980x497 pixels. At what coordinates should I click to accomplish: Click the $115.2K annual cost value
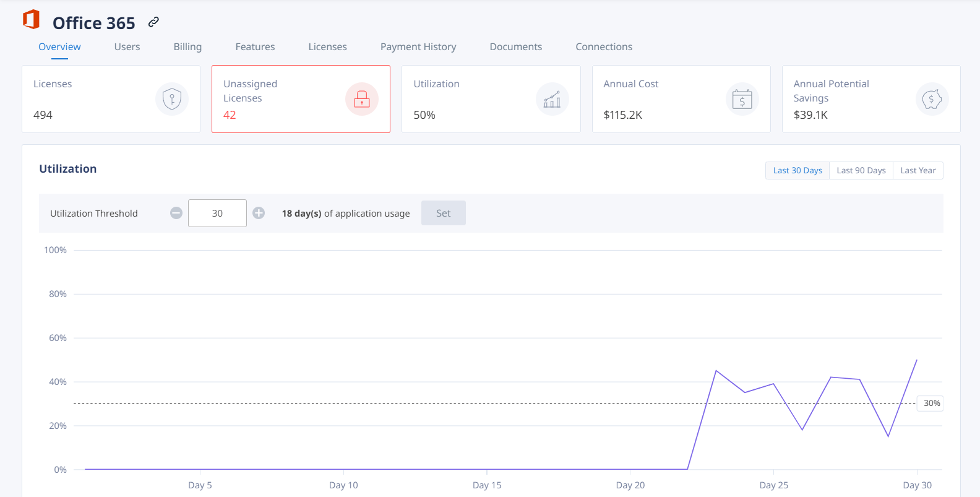click(x=623, y=115)
